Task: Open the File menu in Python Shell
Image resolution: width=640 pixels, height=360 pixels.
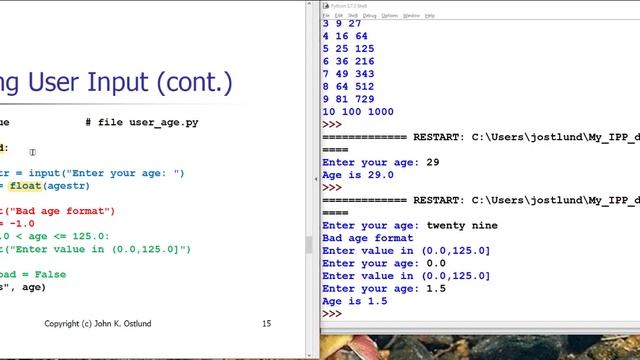Action: [x=326, y=16]
